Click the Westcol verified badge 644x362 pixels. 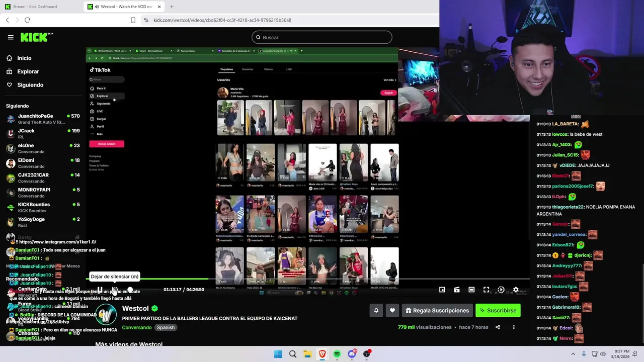(x=155, y=309)
